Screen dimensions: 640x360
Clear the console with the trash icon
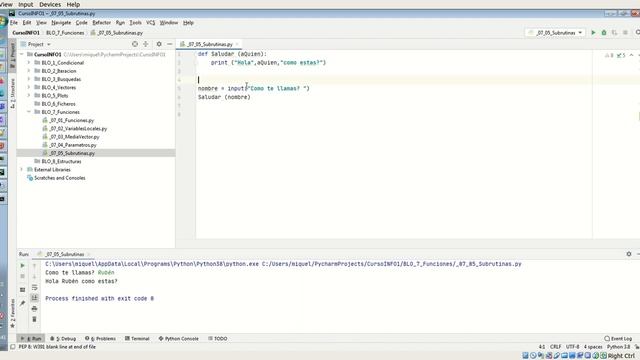tap(34, 319)
